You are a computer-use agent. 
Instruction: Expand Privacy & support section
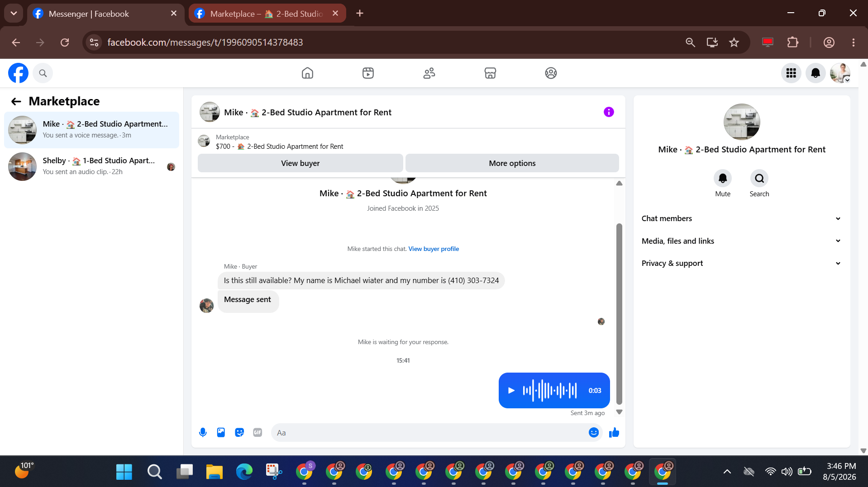pos(741,263)
